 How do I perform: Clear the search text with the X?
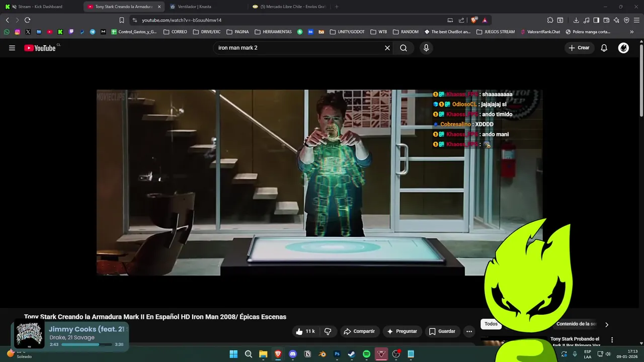coord(387,48)
